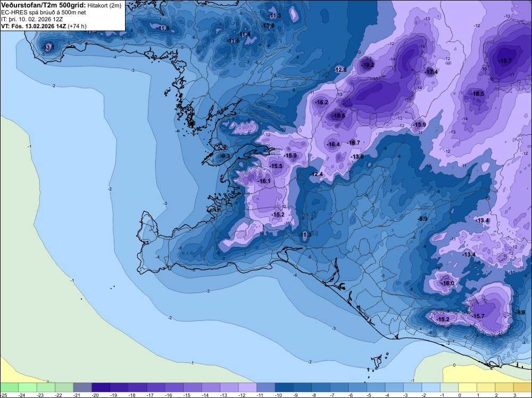Click the -12.4 temperature label
The height and width of the screenshot is (398, 532).
click(317, 175)
